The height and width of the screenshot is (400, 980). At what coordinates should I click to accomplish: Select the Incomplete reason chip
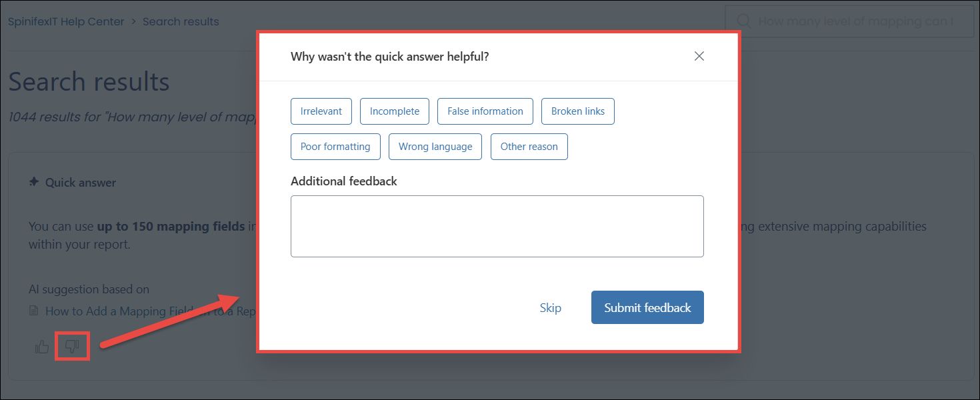395,111
